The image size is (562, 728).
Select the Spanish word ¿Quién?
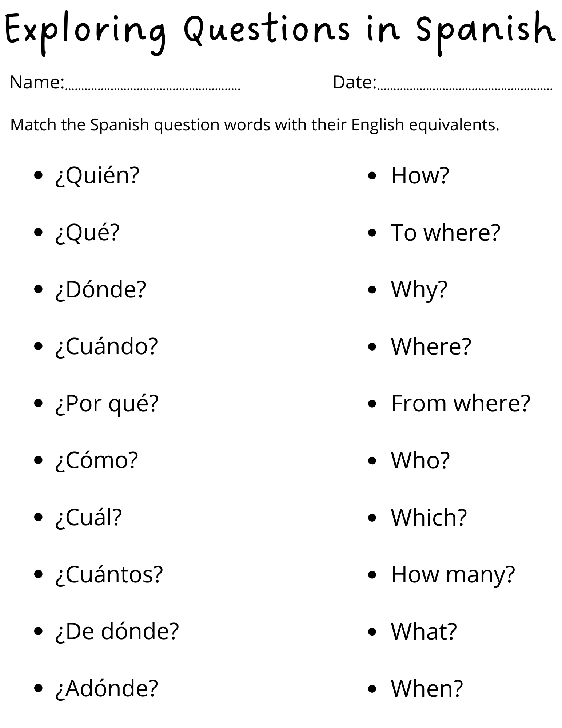[x=97, y=175]
